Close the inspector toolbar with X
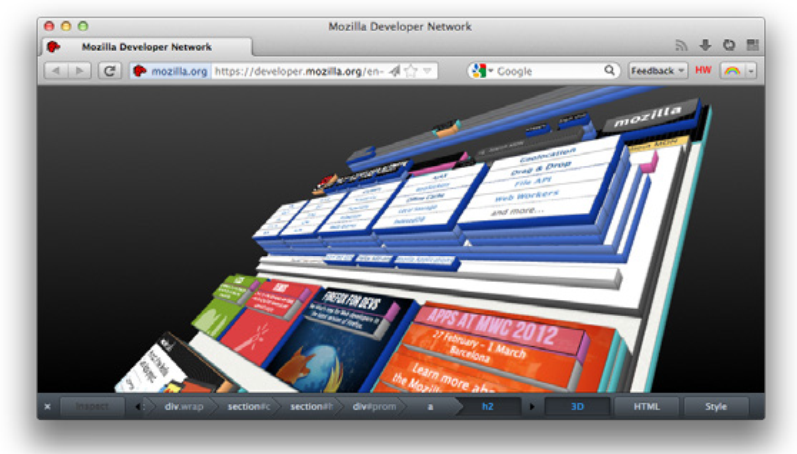The image size is (797, 454). click(47, 407)
